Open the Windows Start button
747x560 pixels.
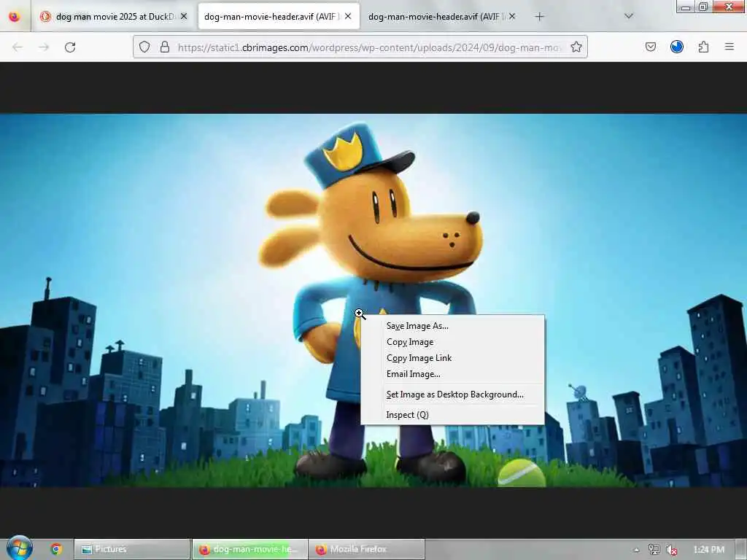pyautogui.click(x=20, y=548)
